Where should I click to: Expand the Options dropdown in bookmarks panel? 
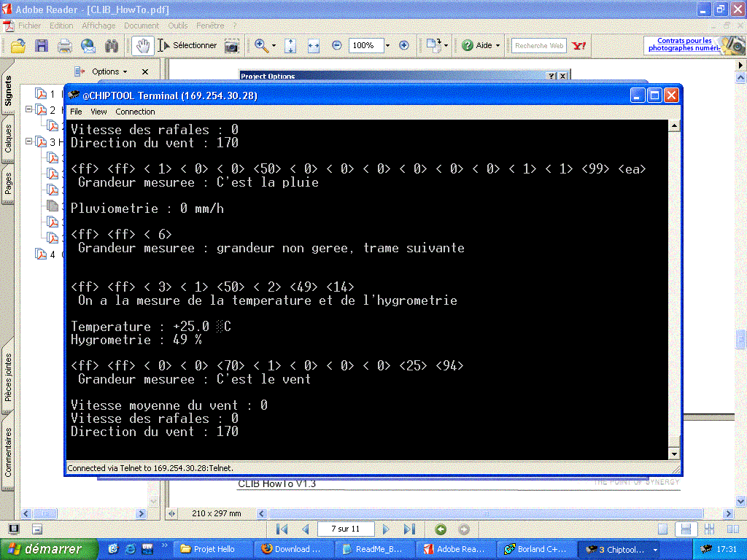[109, 71]
